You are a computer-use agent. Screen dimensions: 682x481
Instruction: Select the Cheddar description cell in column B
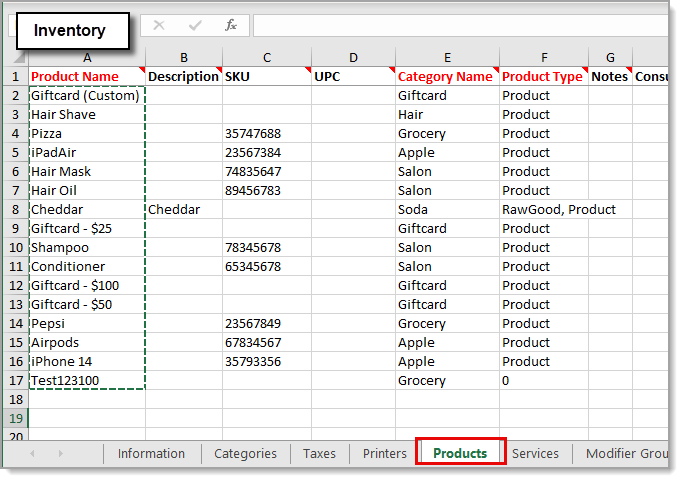click(184, 210)
